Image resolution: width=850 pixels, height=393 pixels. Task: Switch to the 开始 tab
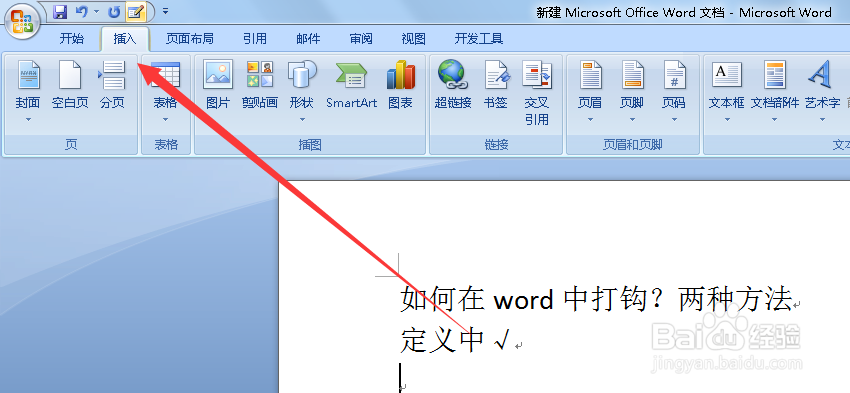point(72,38)
